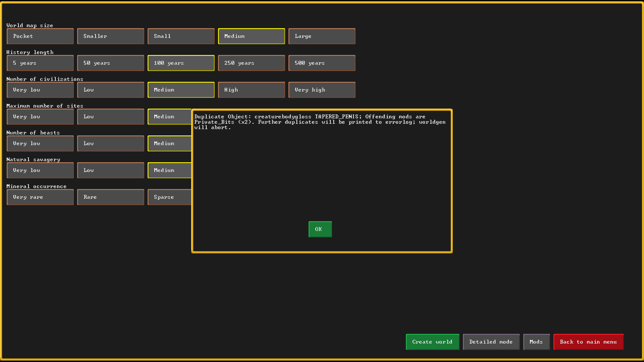Set number of beasts to Medium
This screenshot has width=644, height=362.
169,143
